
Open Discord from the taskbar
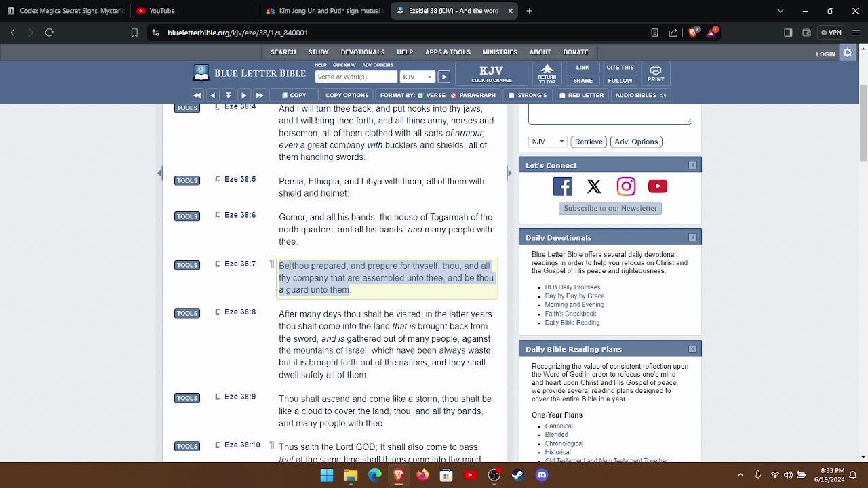[x=542, y=475]
